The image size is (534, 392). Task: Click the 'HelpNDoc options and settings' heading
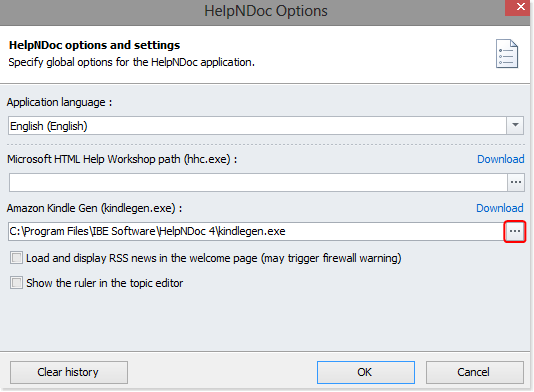pos(94,45)
